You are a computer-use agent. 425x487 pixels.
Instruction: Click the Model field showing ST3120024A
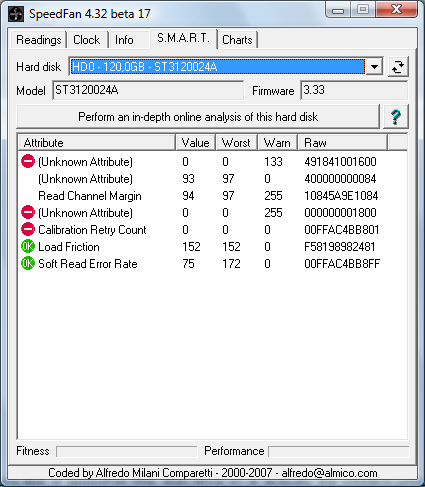pyautogui.click(x=148, y=90)
